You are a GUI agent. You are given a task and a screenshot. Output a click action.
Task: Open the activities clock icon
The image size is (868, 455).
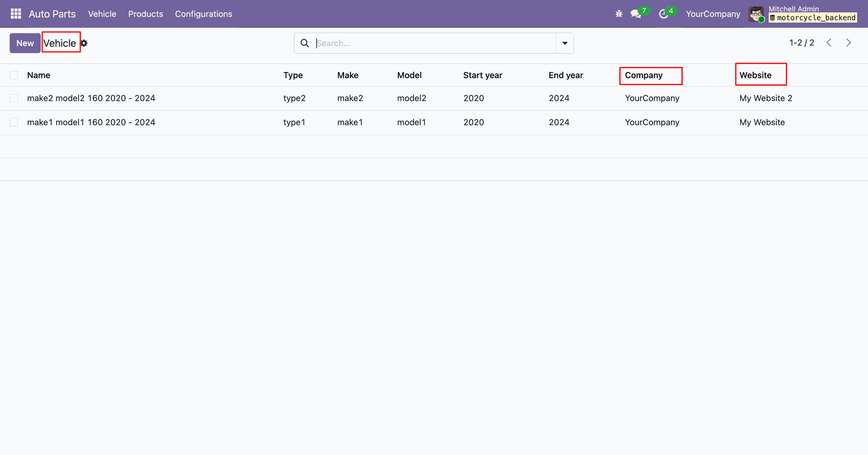(663, 14)
